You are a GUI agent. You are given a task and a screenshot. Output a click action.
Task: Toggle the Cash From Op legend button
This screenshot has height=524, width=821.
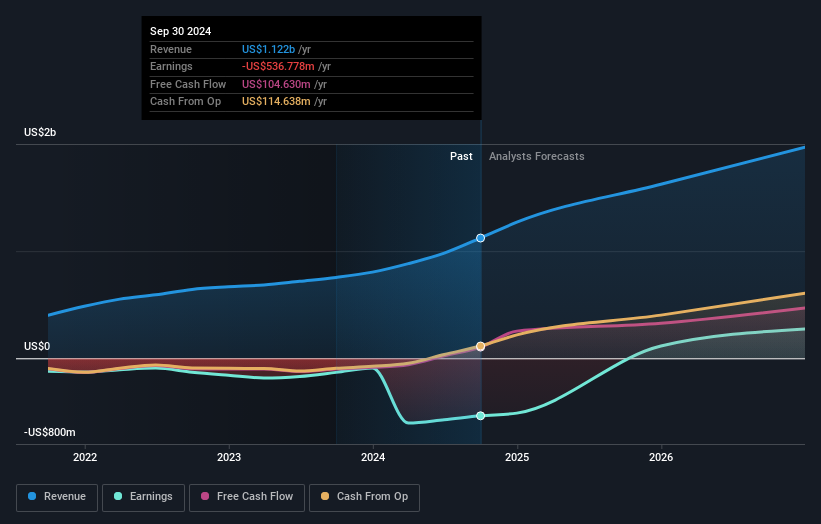click(x=364, y=497)
